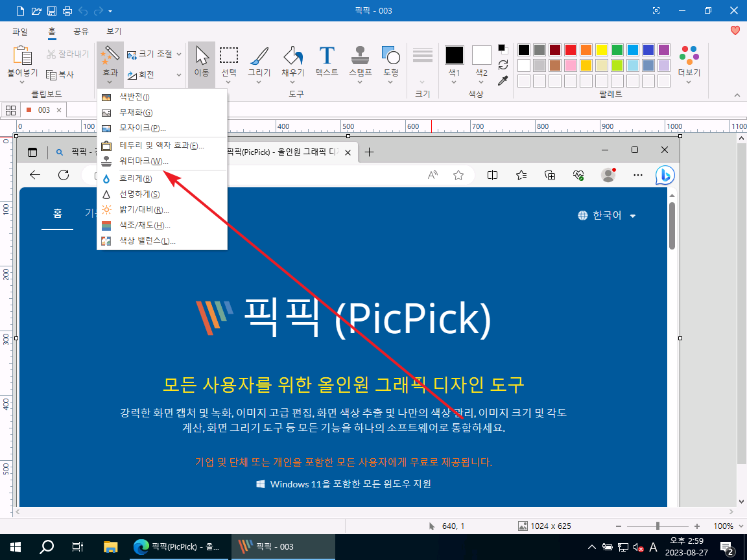
Task: Undo the last action
Action: [83, 10]
